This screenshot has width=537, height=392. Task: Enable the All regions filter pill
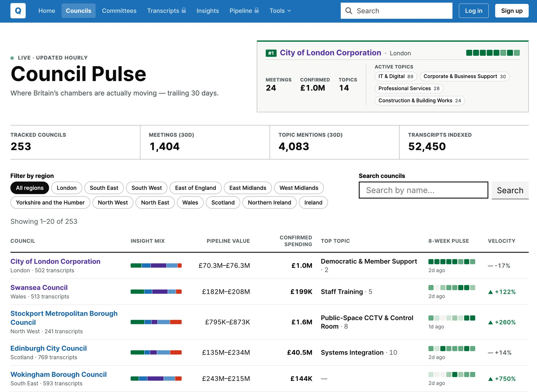coord(30,188)
